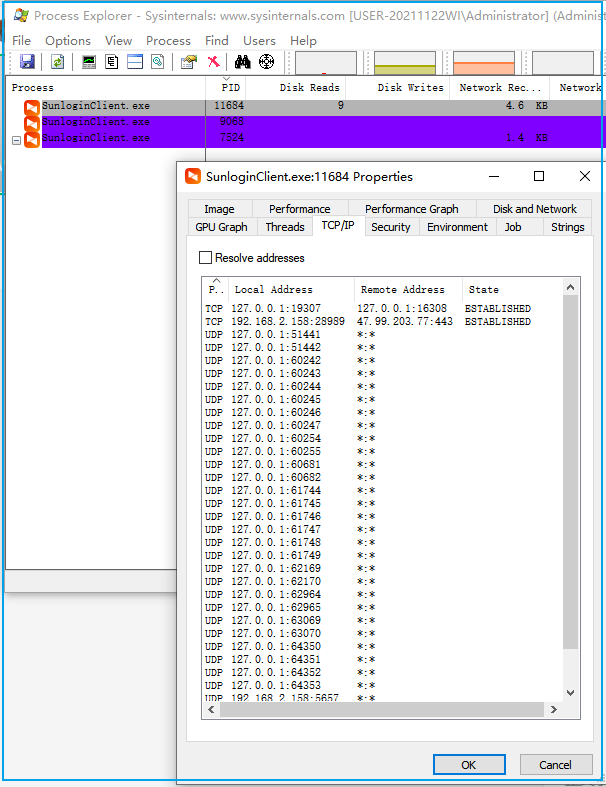Switch to the Strings tab
Viewport: 606px width, 787px height.
click(568, 227)
